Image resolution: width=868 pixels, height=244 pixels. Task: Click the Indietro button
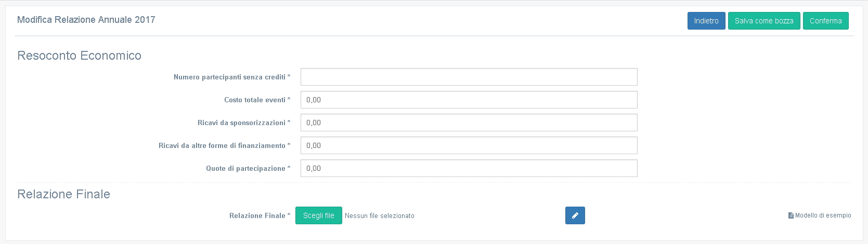point(706,21)
